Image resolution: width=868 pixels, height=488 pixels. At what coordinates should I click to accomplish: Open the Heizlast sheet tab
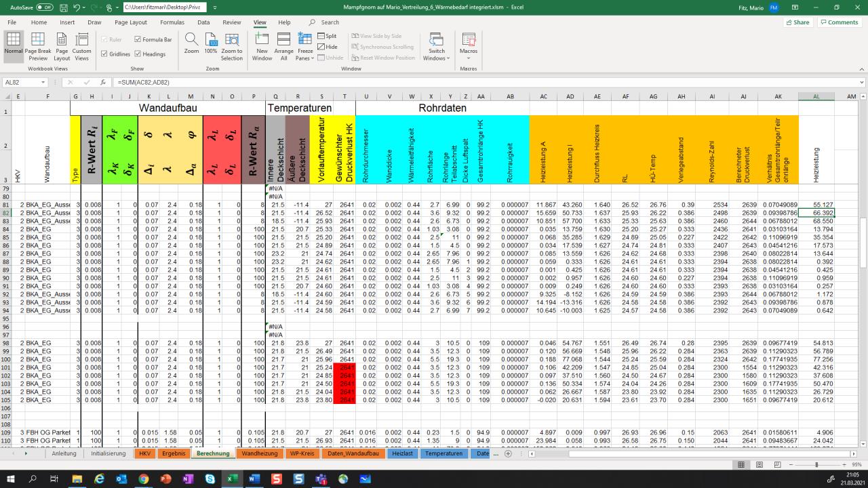[403, 453]
